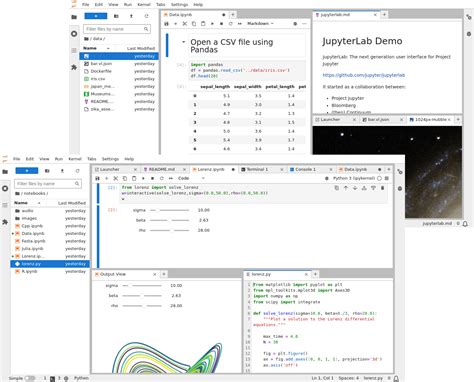474x382 pixels.
Task: Sort by Name header in upper window file browser
Action: [x=96, y=48]
